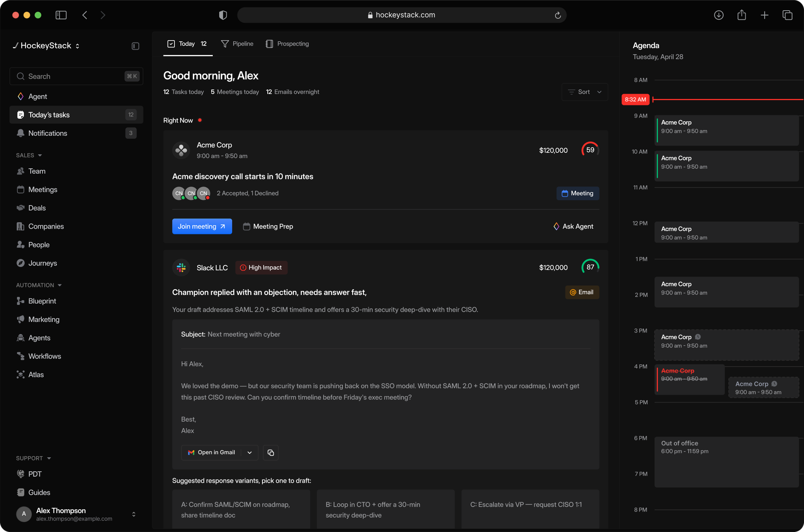
Task: Open the Alex Thompson account menu
Action: (76, 514)
